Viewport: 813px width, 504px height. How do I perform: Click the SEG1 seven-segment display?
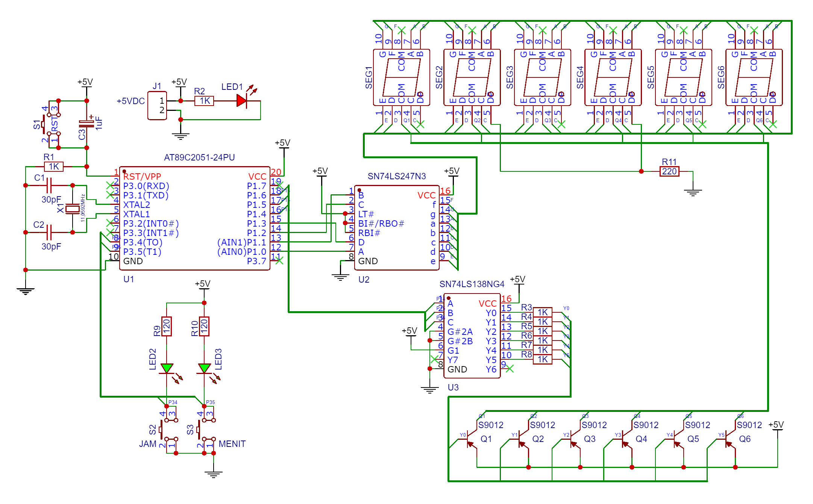pos(402,77)
